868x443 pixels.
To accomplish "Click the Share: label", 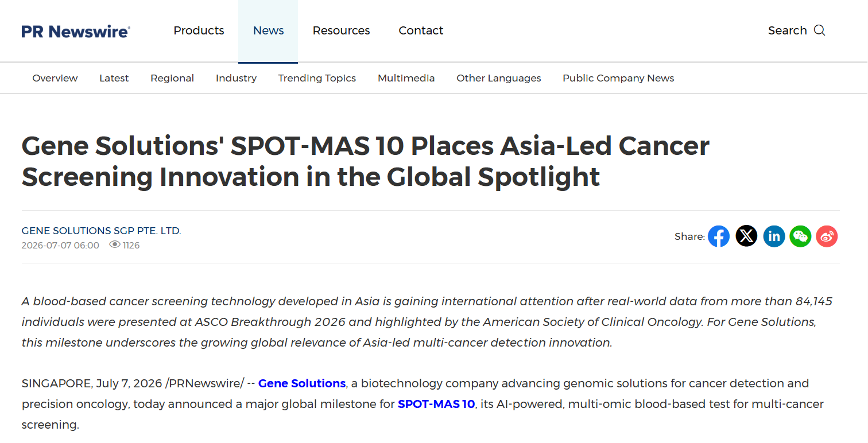I will (689, 236).
